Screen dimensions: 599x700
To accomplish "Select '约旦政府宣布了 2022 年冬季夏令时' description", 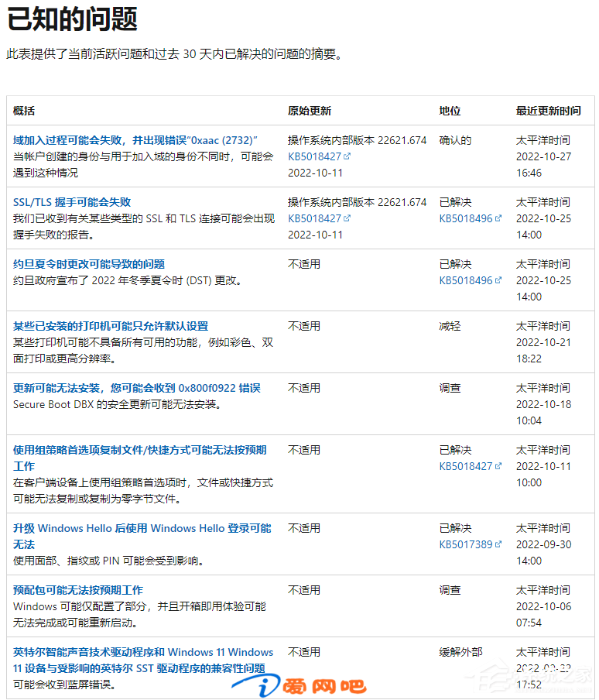I will (x=128, y=281).
